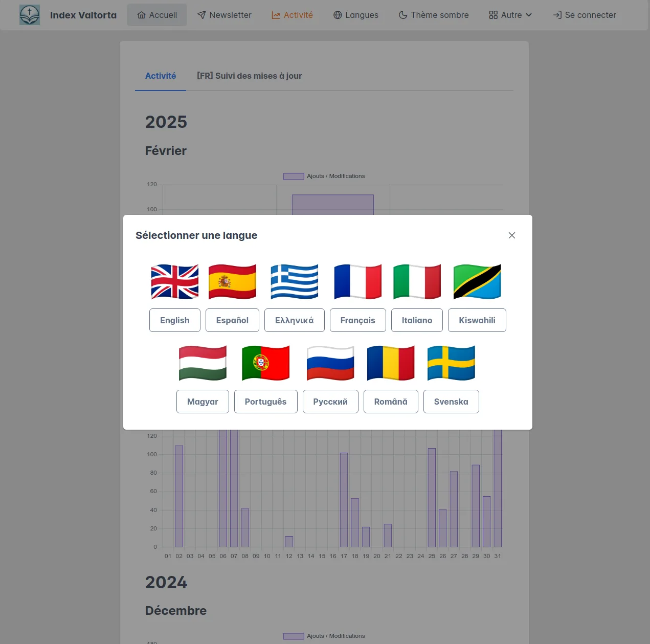Select the Romanian flag icon
This screenshot has height=644, width=650.
point(391,363)
